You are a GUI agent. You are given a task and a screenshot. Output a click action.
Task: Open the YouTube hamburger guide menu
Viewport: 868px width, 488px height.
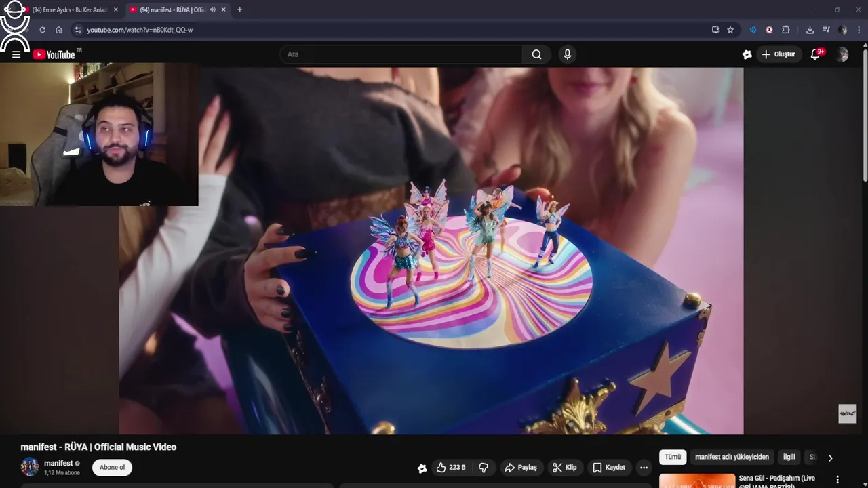tap(16, 54)
